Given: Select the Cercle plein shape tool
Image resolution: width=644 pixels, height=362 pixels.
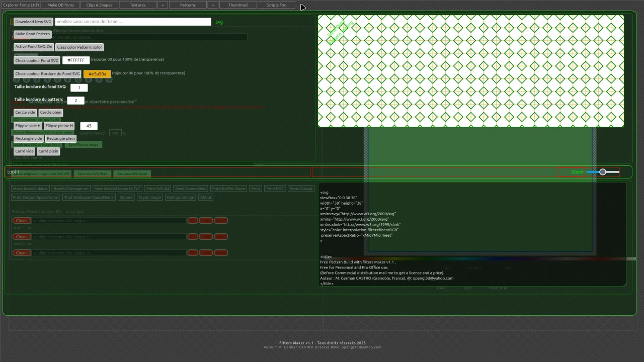Looking at the screenshot, I should tap(50, 112).
